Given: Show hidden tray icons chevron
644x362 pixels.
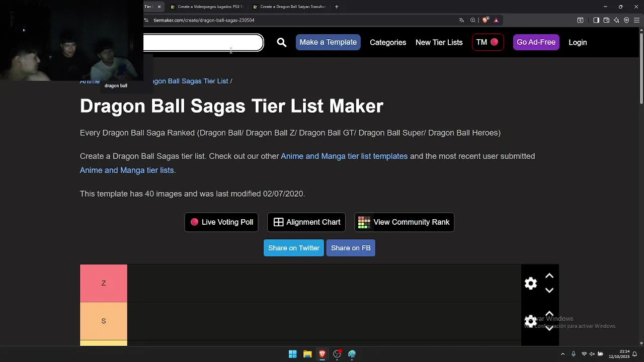Looking at the screenshot, I should pos(562,354).
